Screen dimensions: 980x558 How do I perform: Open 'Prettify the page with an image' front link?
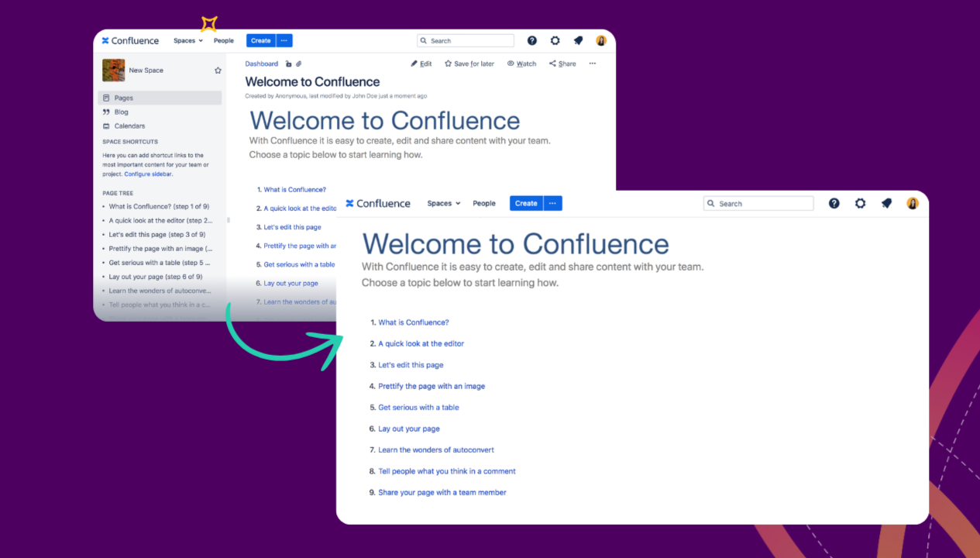432,386
